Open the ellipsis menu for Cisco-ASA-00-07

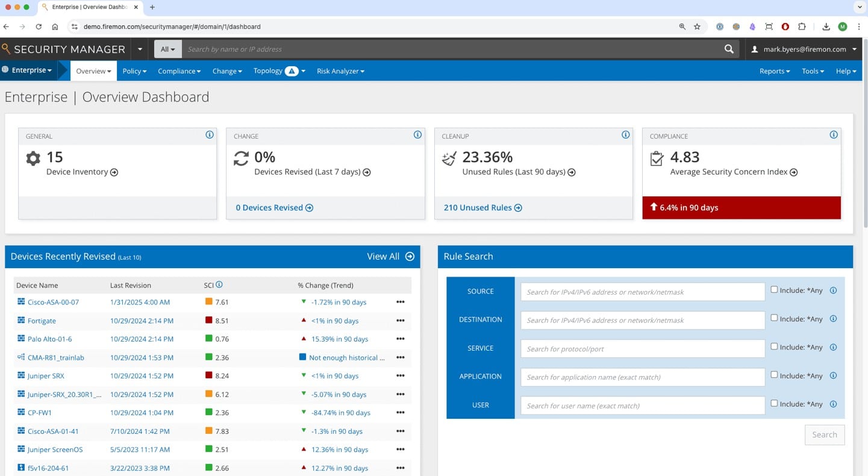click(400, 302)
